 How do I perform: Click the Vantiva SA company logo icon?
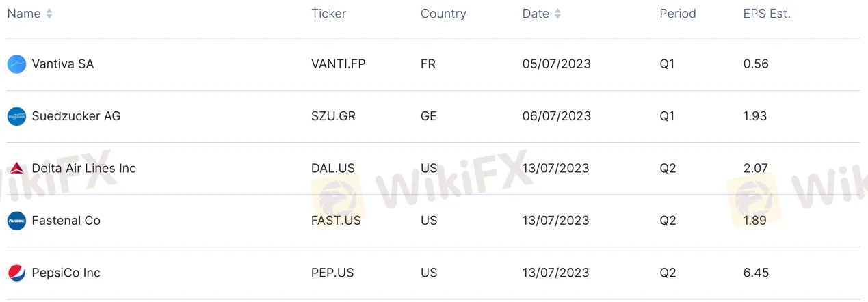(x=16, y=64)
